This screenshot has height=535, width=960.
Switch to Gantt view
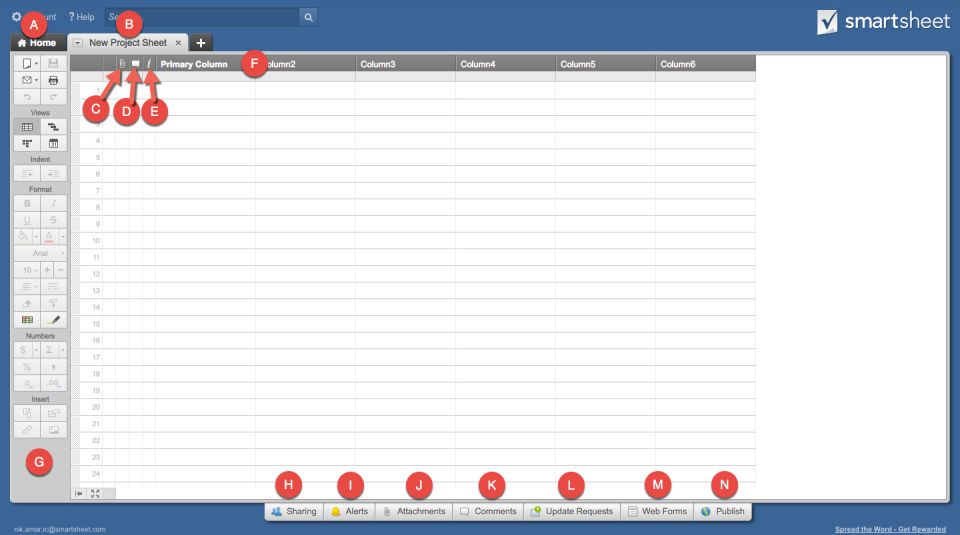click(x=53, y=128)
